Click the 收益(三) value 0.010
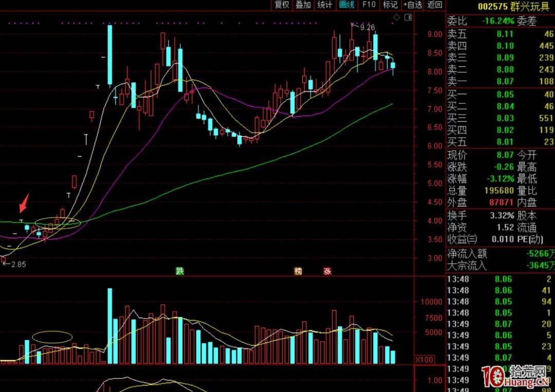The image size is (555, 392). click(x=503, y=239)
